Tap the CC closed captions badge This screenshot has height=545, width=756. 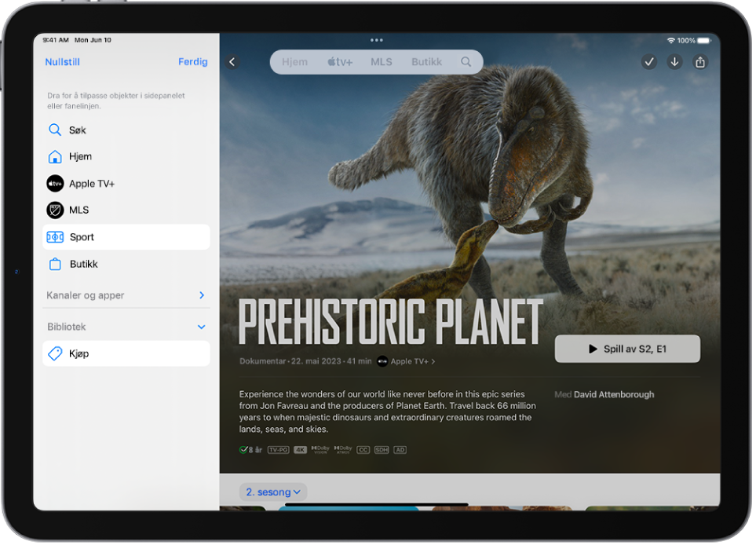(x=363, y=451)
